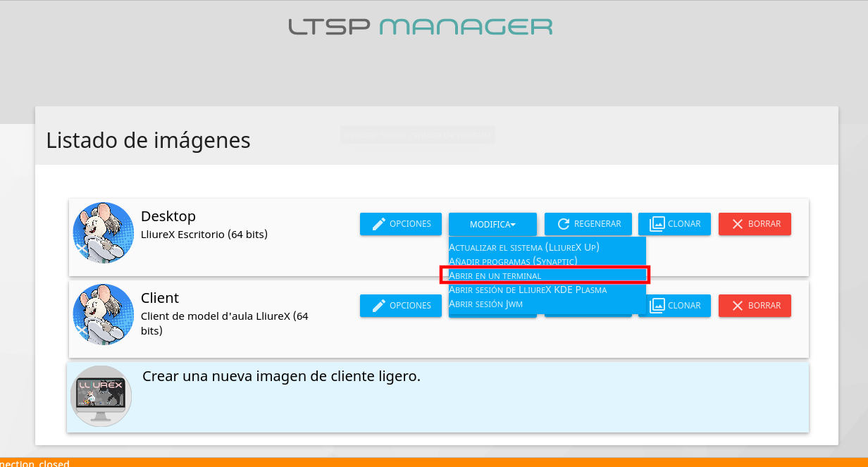Viewport: 868px width, 467px height.
Task: Click the Client image mouse avatar
Action: click(104, 314)
